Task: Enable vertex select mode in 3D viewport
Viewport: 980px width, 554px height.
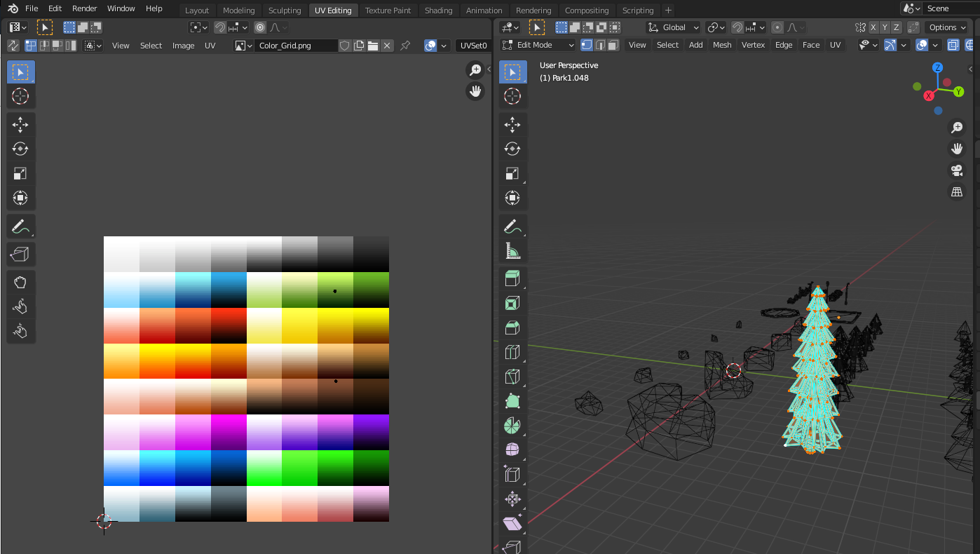Action: pyautogui.click(x=587, y=45)
